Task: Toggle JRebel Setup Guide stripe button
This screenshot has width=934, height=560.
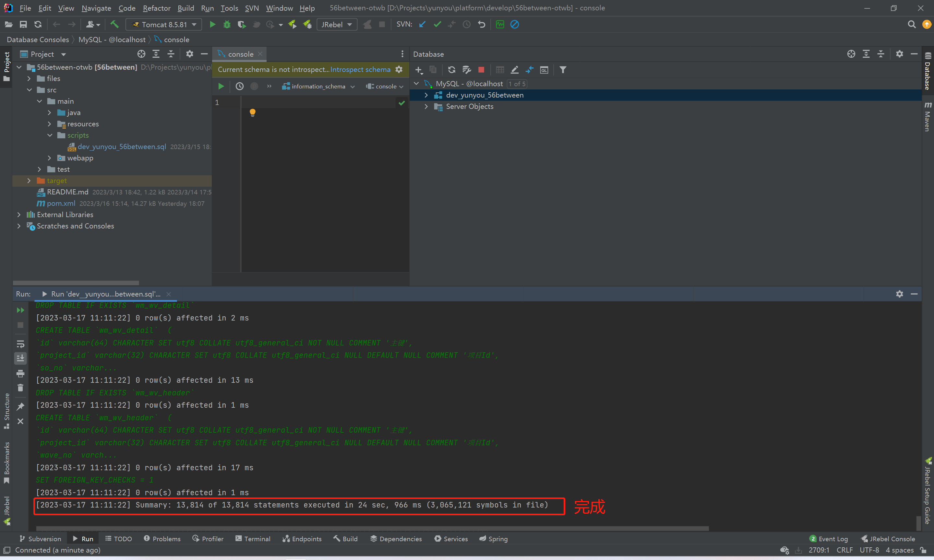Action: pyautogui.click(x=928, y=491)
